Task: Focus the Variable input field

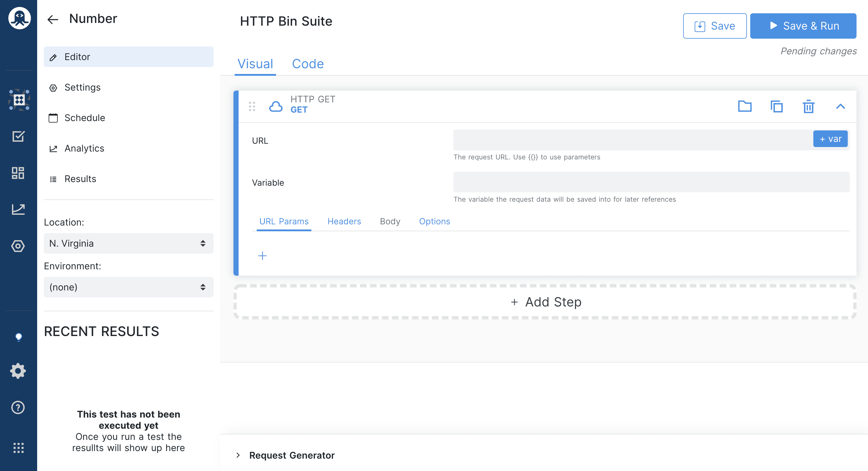Action: (x=651, y=182)
